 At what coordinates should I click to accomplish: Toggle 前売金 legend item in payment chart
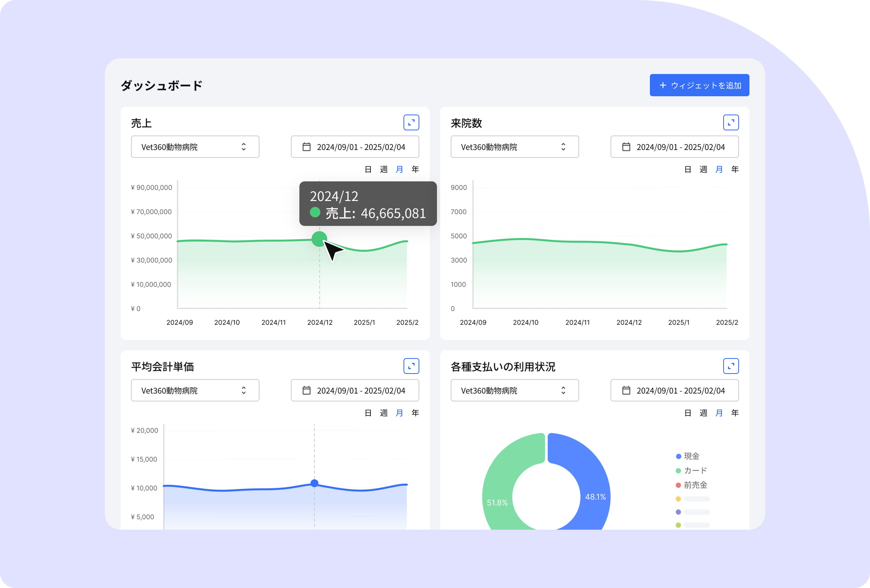691,485
